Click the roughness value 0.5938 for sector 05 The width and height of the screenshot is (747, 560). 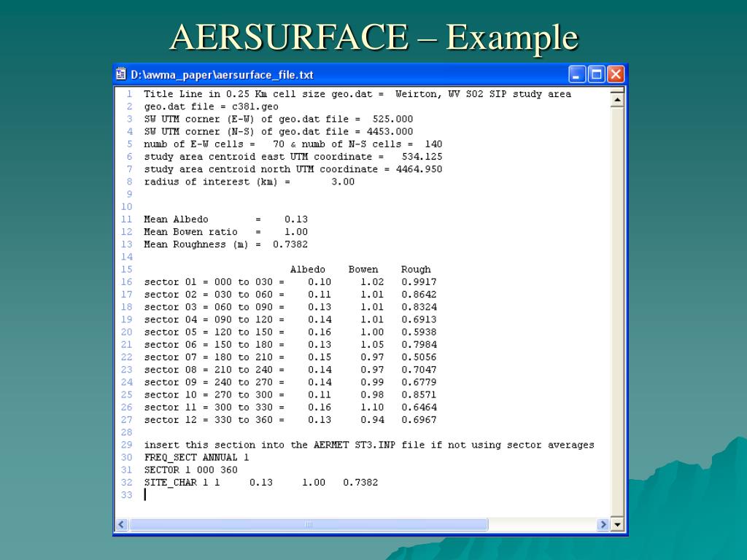click(419, 332)
